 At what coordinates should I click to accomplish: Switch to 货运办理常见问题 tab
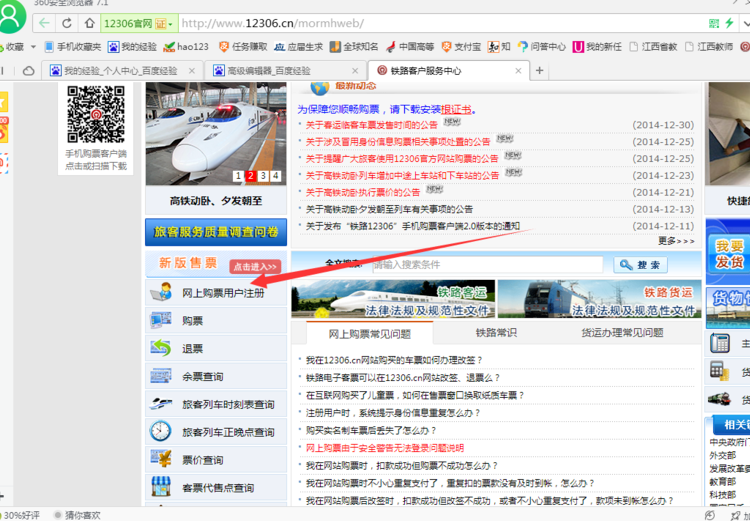622,333
